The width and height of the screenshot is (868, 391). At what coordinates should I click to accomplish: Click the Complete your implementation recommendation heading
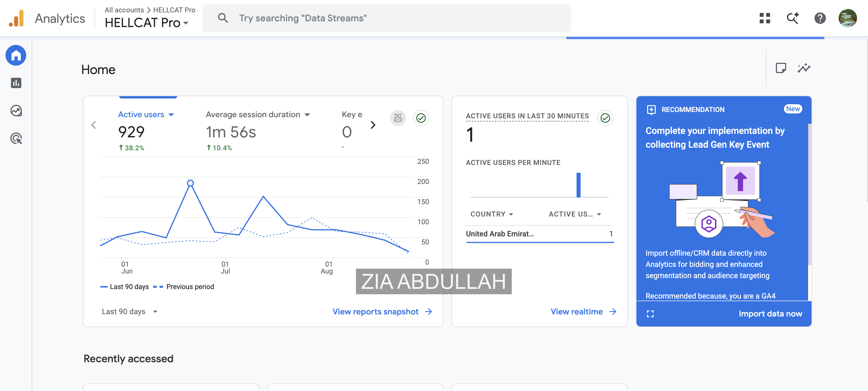coord(715,137)
